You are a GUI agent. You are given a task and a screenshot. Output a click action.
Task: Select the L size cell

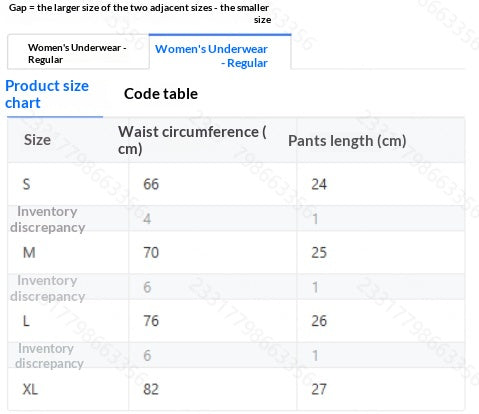point(26,321)
